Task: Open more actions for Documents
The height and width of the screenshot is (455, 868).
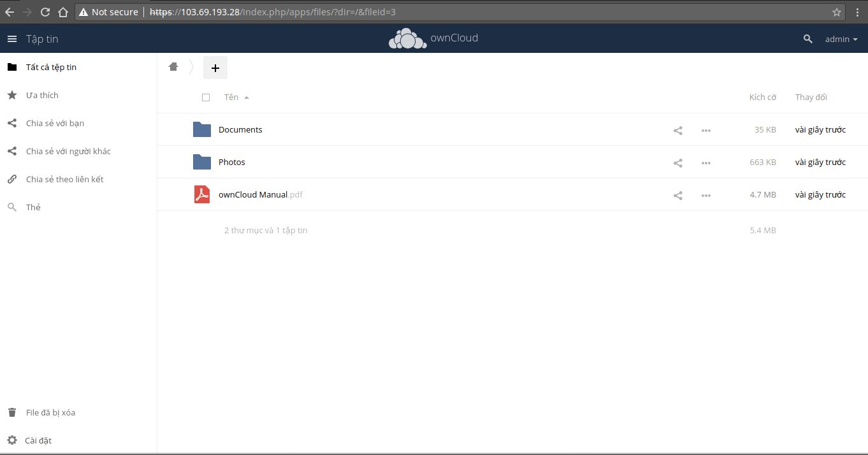Action: [706, 130]
